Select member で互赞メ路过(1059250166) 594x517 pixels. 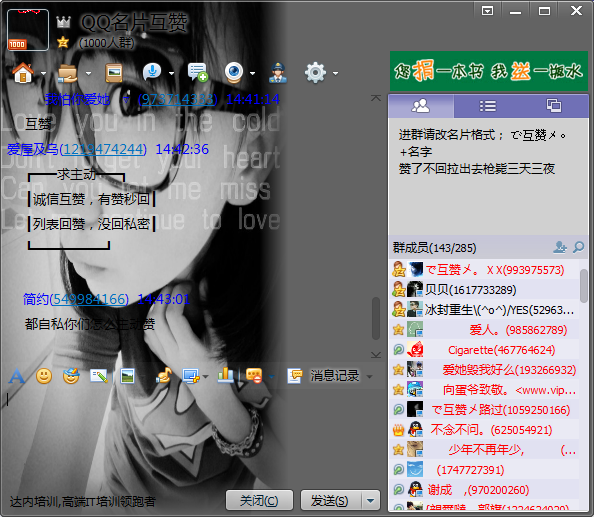pyautogui.click(x=484, y=410)
